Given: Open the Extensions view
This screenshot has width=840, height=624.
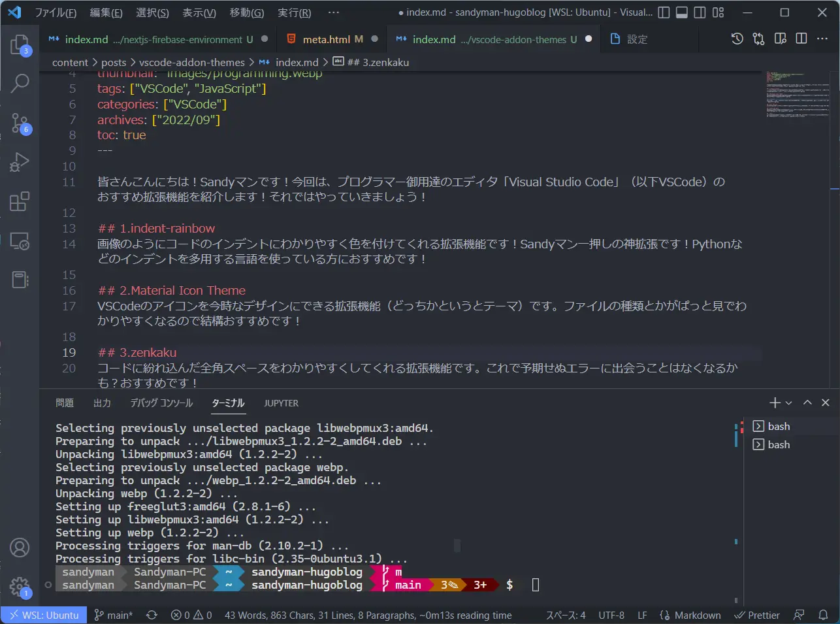Looking at the screenshot, I should pos(20,201).
